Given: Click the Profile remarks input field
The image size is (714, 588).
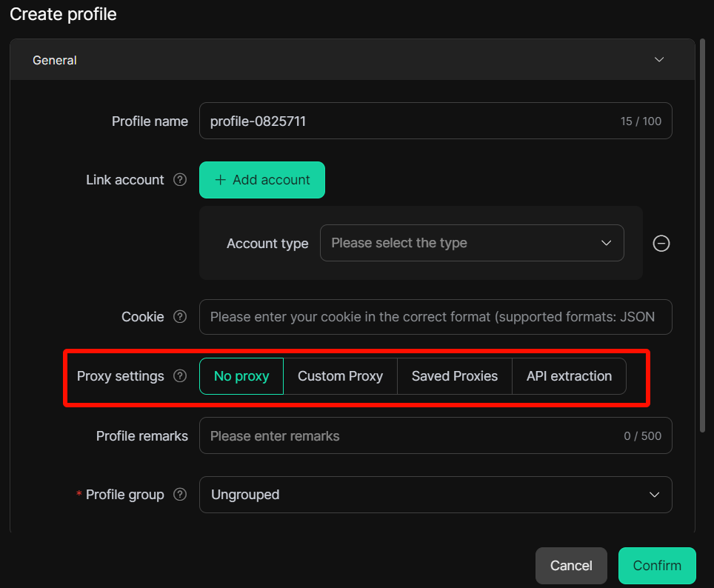Looking at the screenshot, I should click(436, 435).
